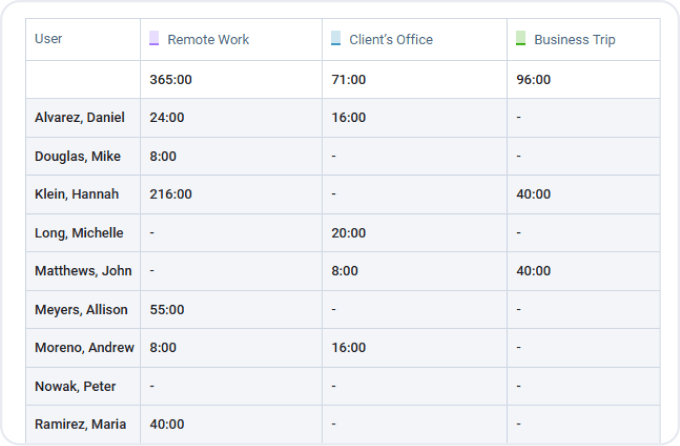Open the Matthews, John user row

pos(83,271)
